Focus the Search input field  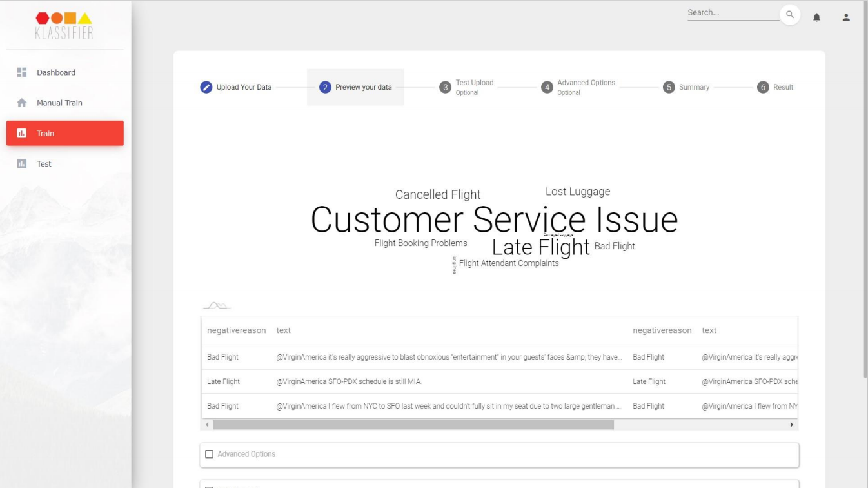pos(732,13)
